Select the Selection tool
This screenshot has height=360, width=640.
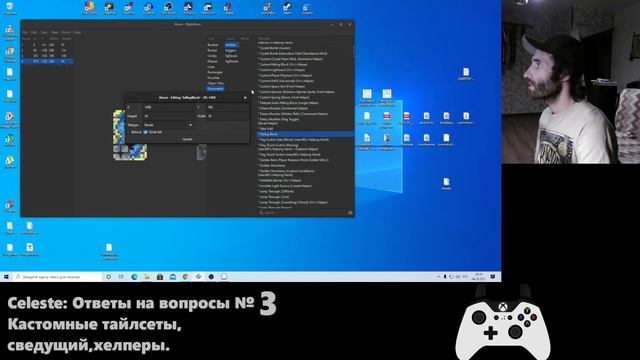point(213,78)
